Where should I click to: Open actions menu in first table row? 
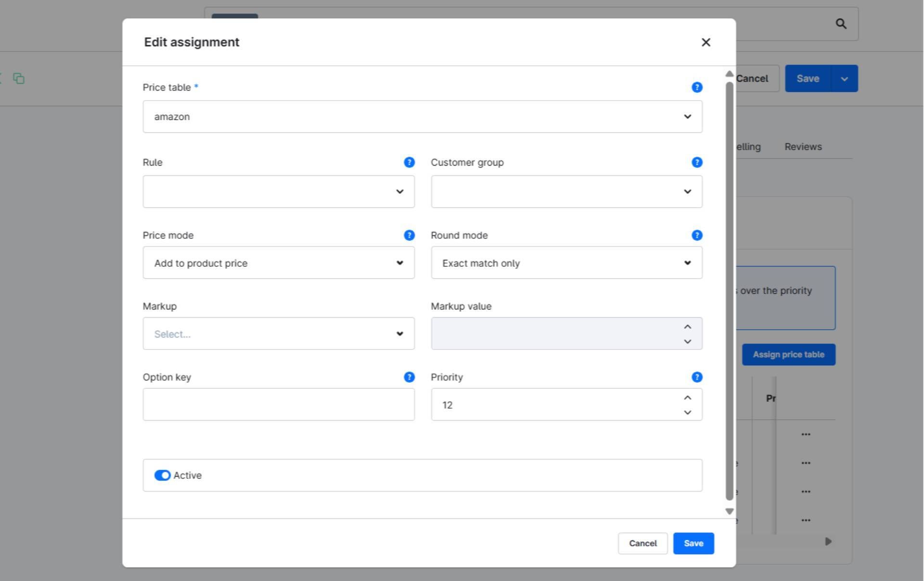pyautogui.click(x=806, y=434)
